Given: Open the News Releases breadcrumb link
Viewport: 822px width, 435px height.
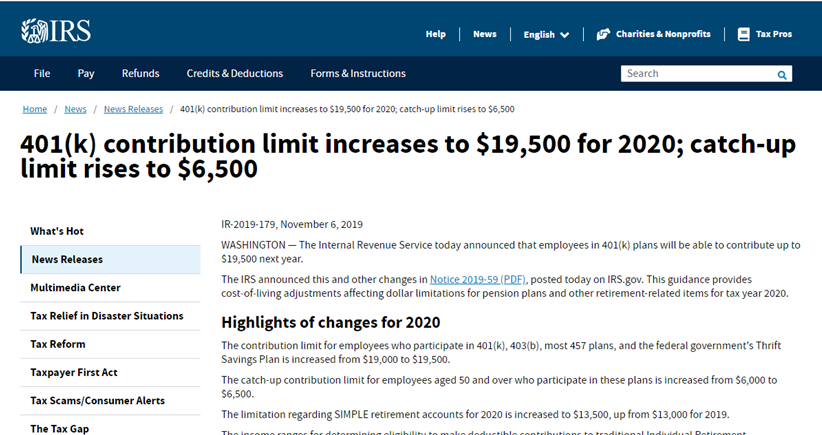Looking at the screenshot, I should click(133, 109).
